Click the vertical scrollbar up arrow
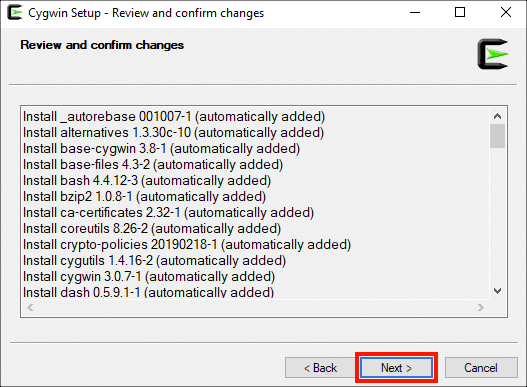This screenshot has width=527, height=387. 497,116
